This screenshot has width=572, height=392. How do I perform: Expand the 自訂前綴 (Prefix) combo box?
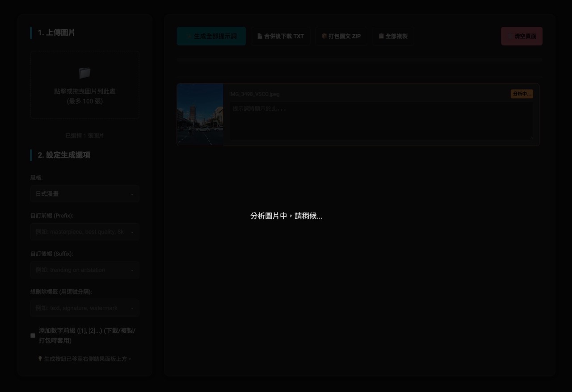pos(132,232)
